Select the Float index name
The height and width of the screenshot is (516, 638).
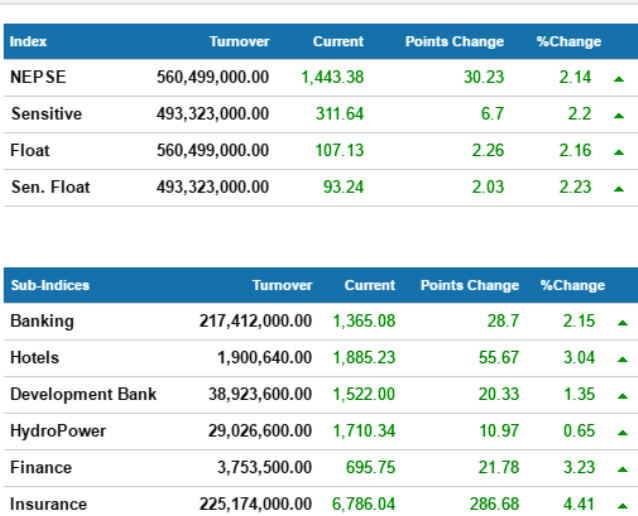pyautogui.click(x=30, y=151)
